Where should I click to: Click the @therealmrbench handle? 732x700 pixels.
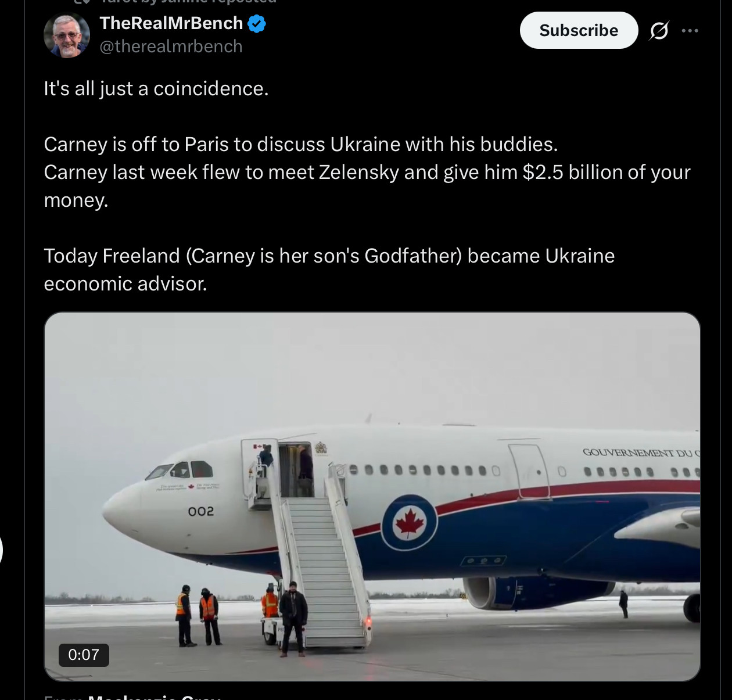[171, 46]
